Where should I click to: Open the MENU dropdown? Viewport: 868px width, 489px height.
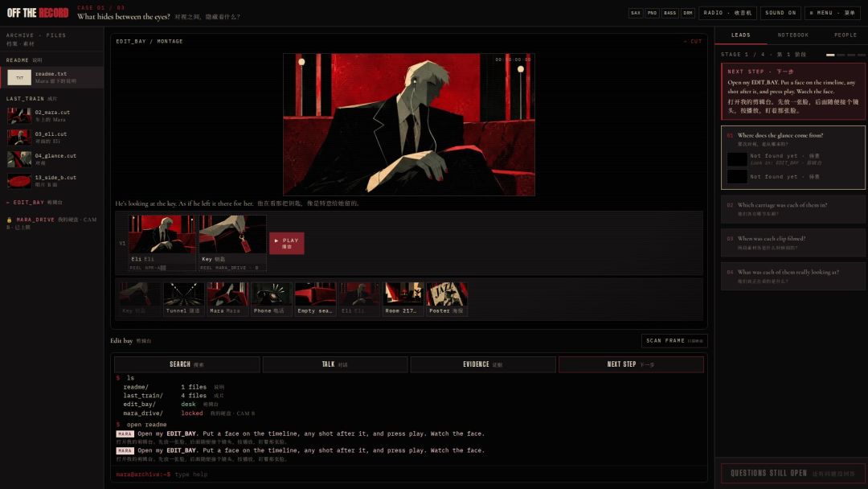(x=832, y=13)
